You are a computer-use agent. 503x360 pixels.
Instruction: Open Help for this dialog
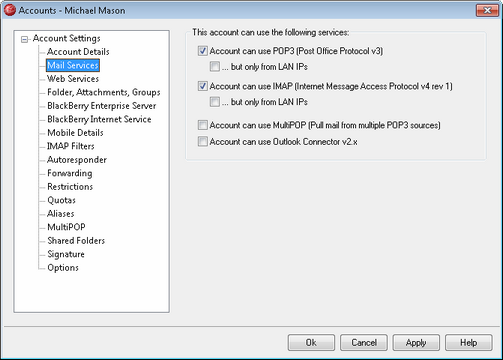468,343
